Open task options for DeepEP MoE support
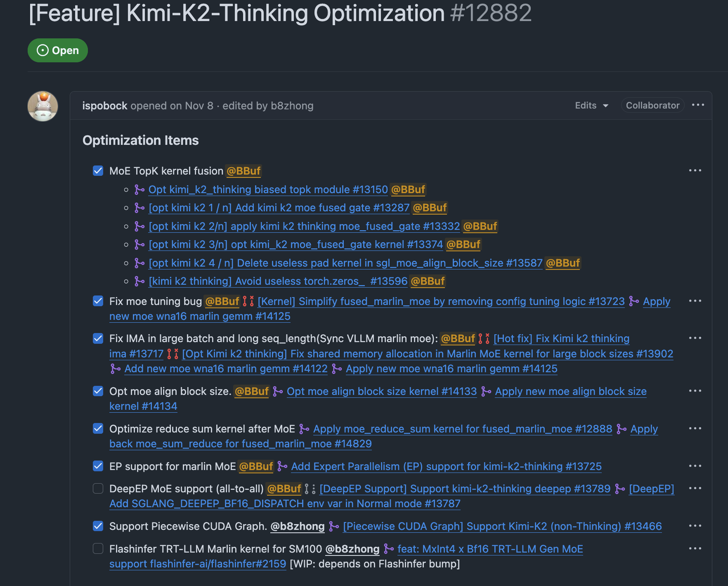The height and width of the screenshot is (586, 728). (695, 488)
